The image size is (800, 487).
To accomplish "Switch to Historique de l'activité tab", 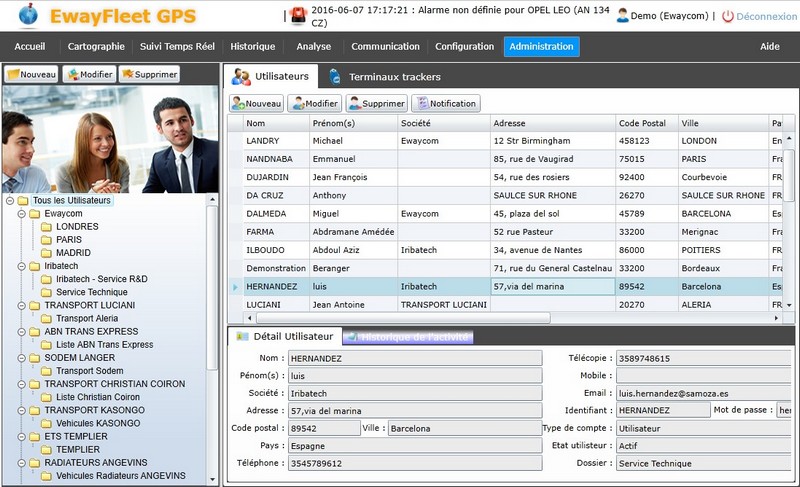I will [408, 337].
